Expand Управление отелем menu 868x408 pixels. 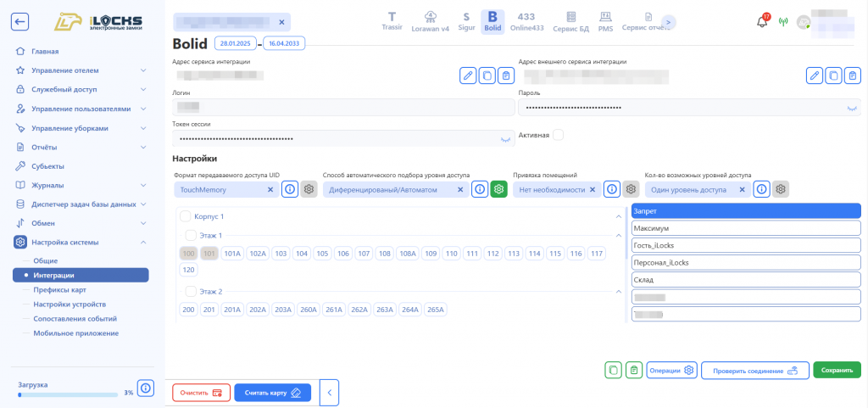81,70
